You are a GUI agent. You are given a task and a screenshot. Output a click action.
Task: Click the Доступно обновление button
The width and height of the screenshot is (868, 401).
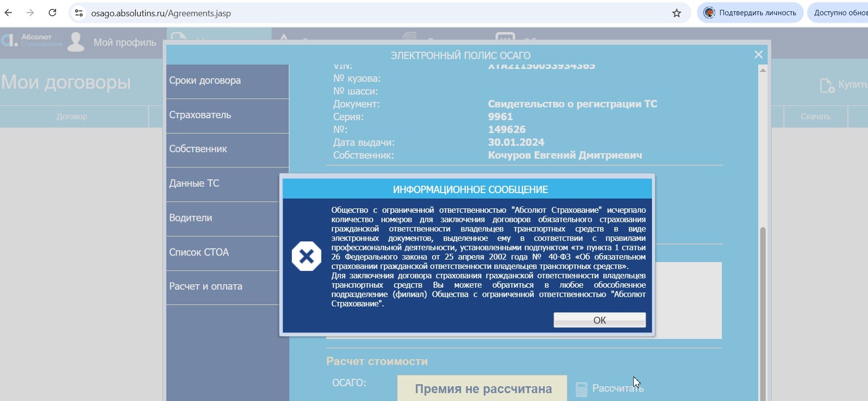click(838, 13)
